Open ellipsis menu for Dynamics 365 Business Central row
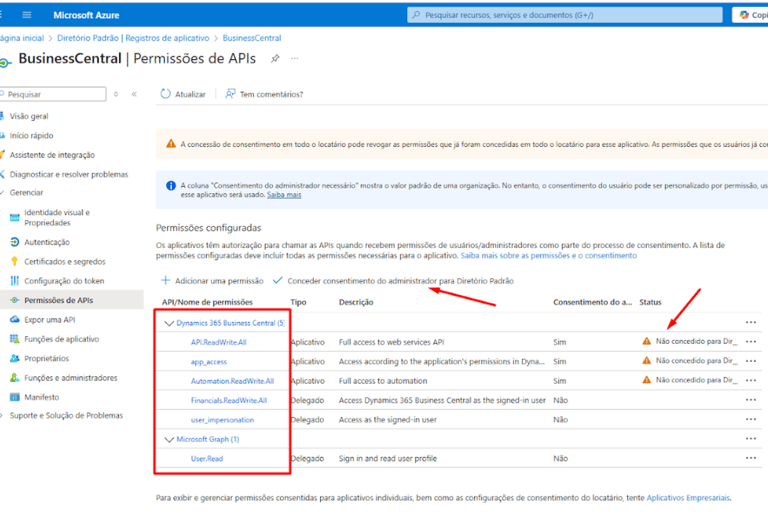Viewport: 768px width, 512px height. (751, 322)
